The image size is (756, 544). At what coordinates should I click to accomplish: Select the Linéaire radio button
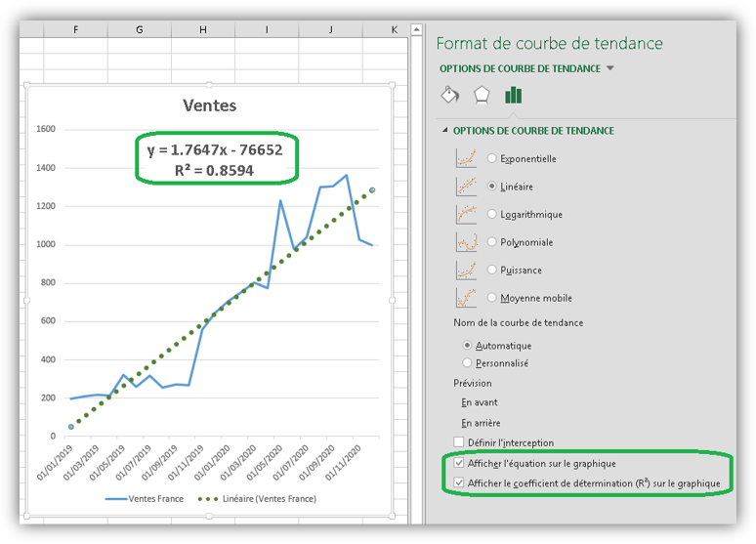click(491, 187)
